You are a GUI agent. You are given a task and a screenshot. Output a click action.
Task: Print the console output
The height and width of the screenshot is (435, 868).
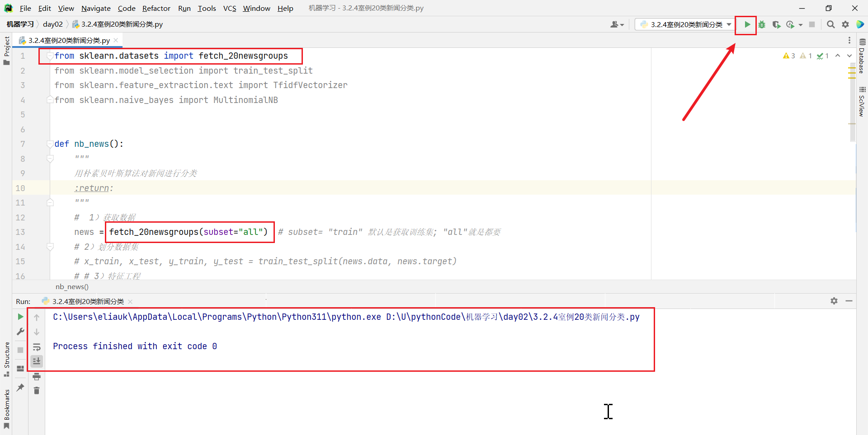pos(37,376)
